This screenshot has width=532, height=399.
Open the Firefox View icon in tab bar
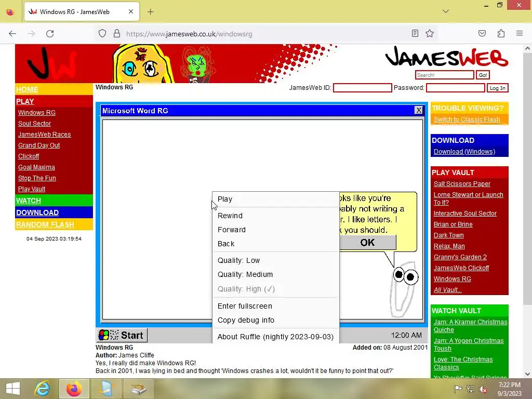(x=10, y=12)
